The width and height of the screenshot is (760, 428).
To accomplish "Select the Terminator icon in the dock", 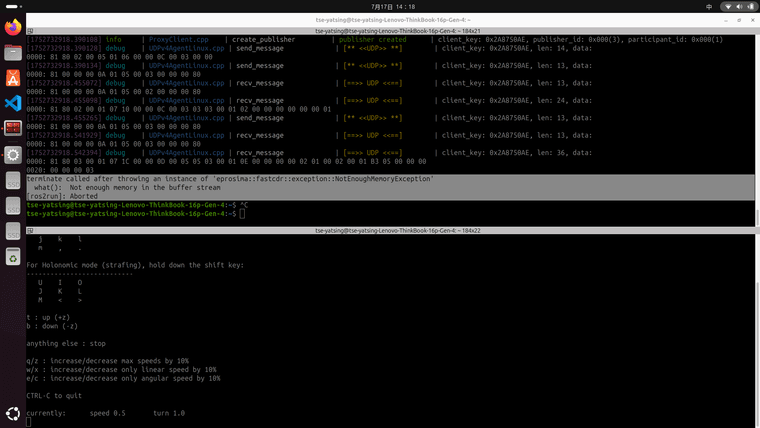I will coord(13,128).
